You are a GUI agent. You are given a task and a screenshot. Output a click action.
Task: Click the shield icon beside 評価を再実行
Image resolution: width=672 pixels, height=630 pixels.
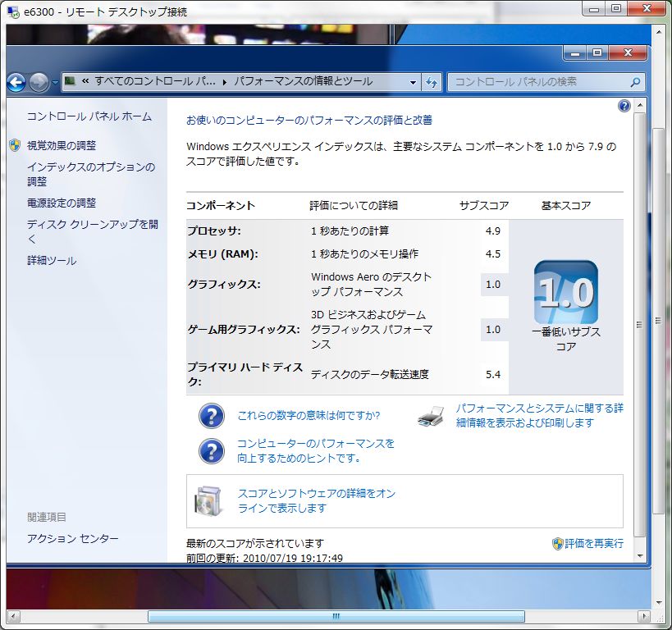558,544
